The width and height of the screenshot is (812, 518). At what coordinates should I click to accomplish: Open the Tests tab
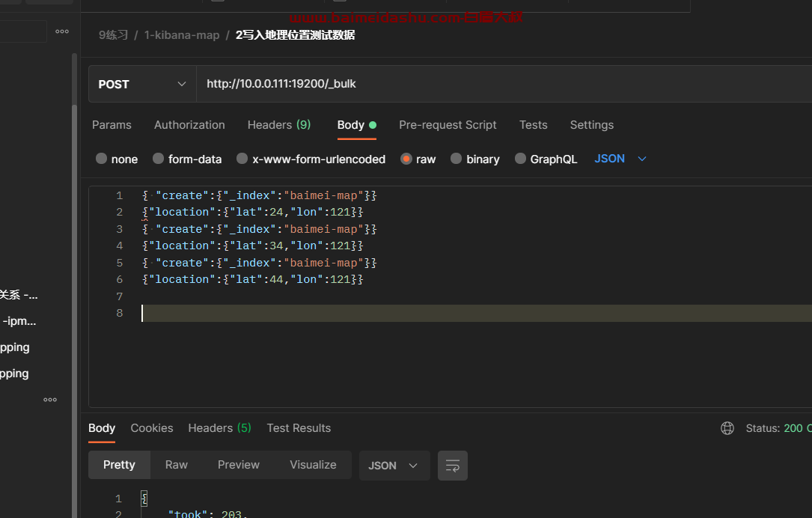tap(534, 125)
